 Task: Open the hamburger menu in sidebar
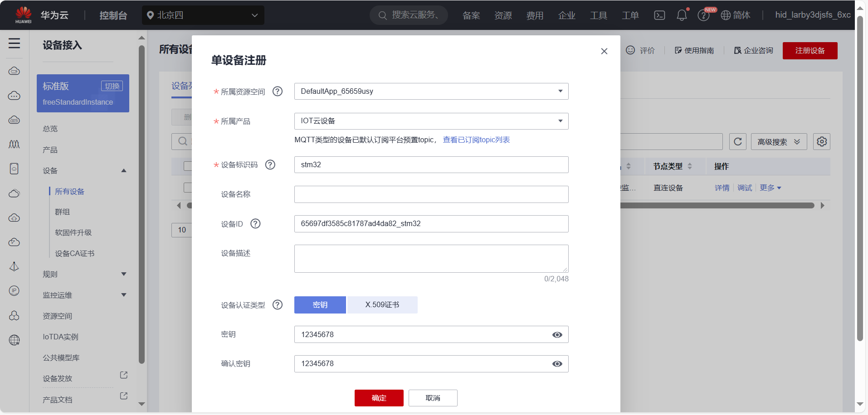(x=14, y=43)
